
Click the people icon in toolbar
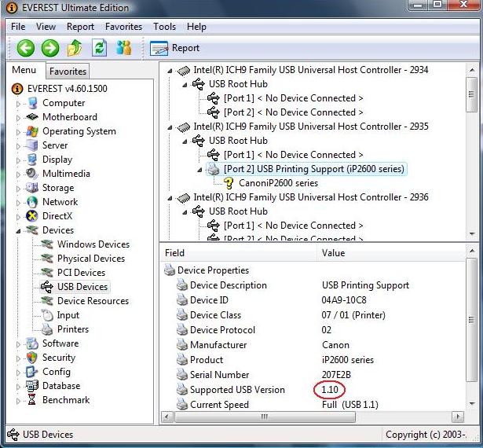(124, 48)
